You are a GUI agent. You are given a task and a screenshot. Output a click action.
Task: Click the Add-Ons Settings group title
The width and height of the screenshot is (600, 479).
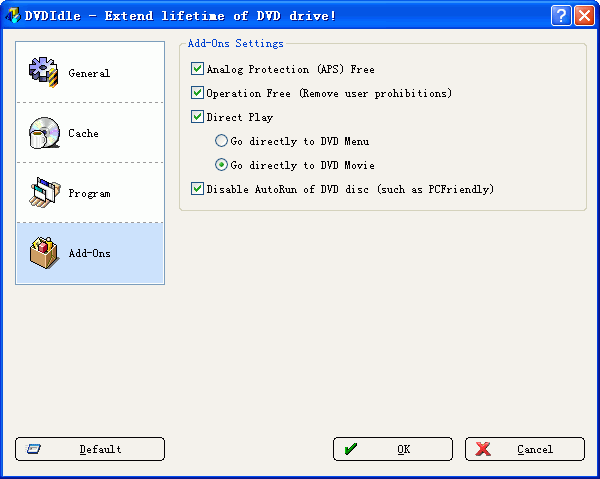coord(236,43)
